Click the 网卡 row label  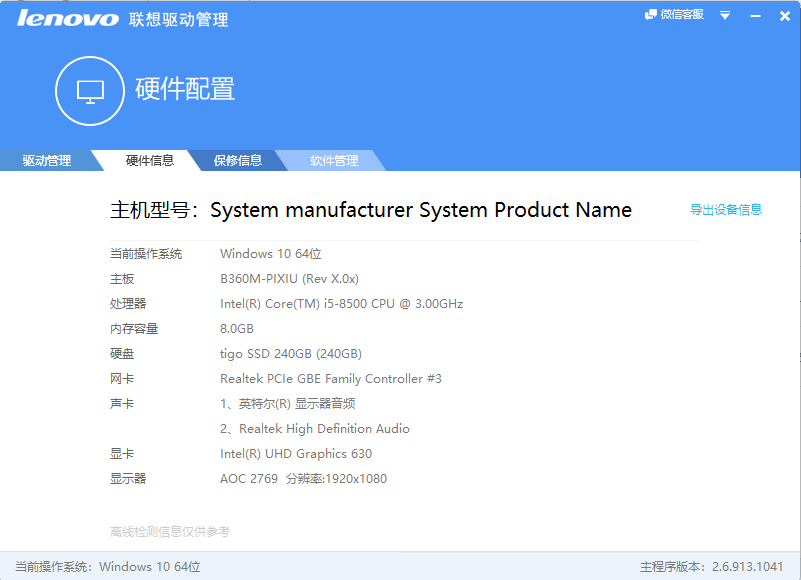(x=122, y=379)
